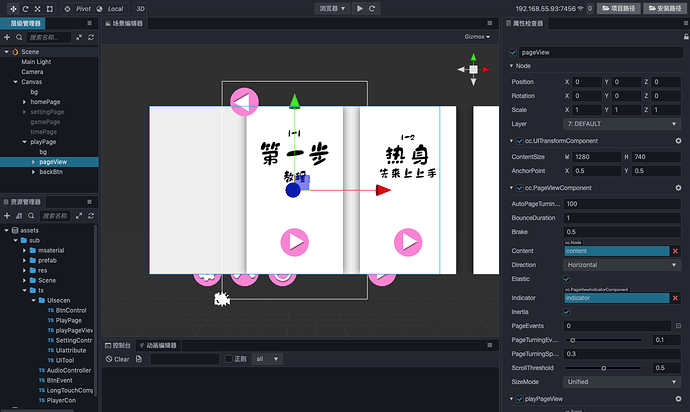690x412 pixels.
Task: Select the rotate transform tool
Action: (26, 9)
